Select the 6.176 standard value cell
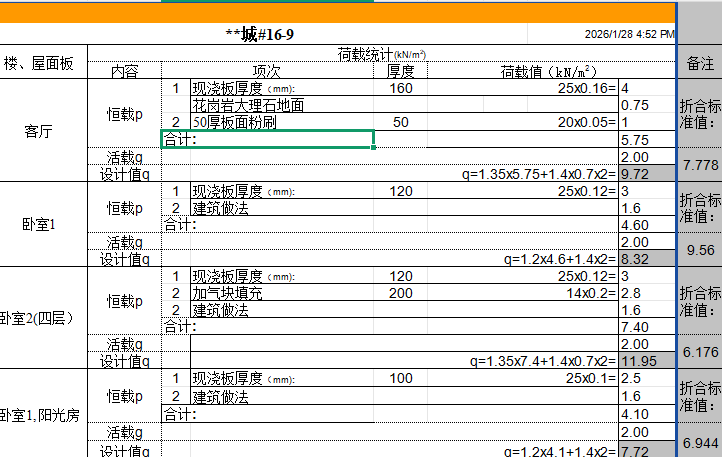 coord(698,352)
